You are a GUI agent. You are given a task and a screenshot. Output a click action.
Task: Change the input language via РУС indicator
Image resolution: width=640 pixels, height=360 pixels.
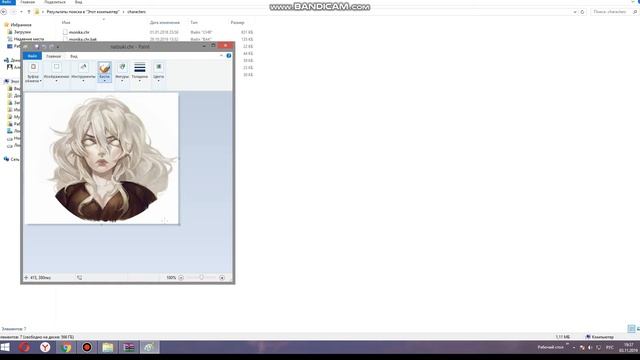[x=610, y=348]
